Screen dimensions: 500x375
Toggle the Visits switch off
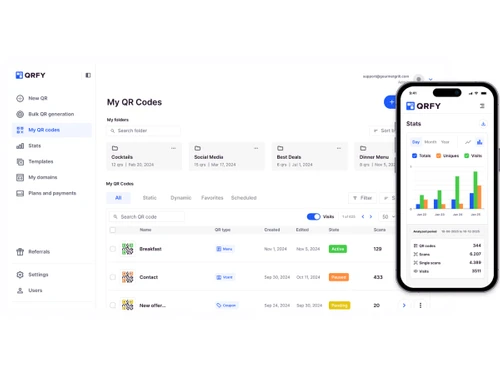point(313,217)
